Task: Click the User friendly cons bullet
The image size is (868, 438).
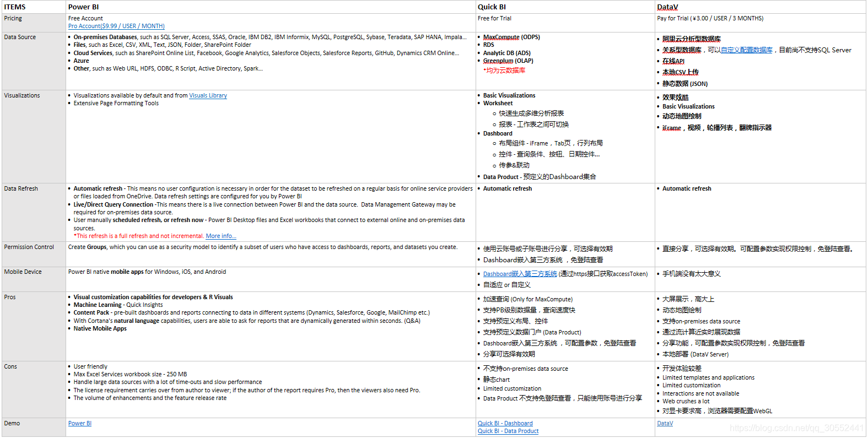Action: pos(90,366)
